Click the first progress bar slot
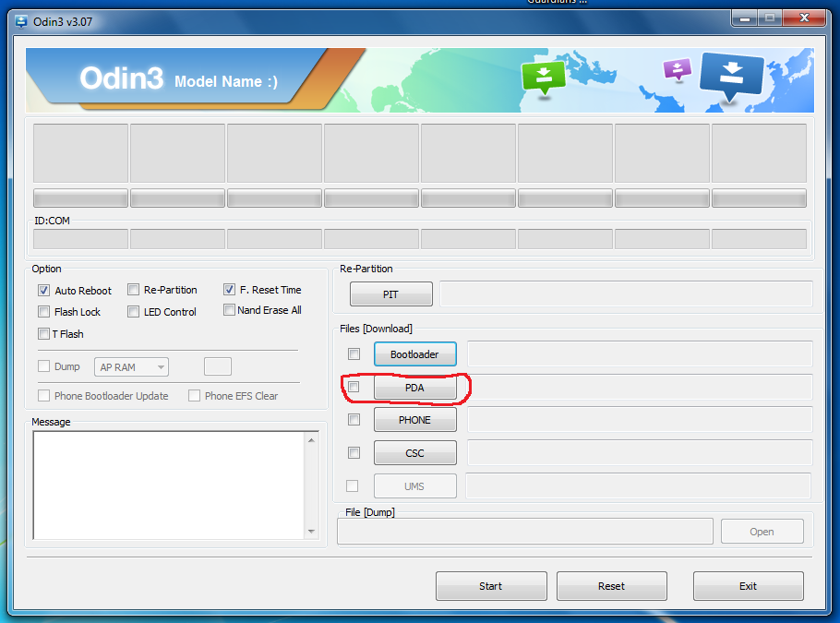Screen dimensions: 840x623 click(x=80, y=198)
